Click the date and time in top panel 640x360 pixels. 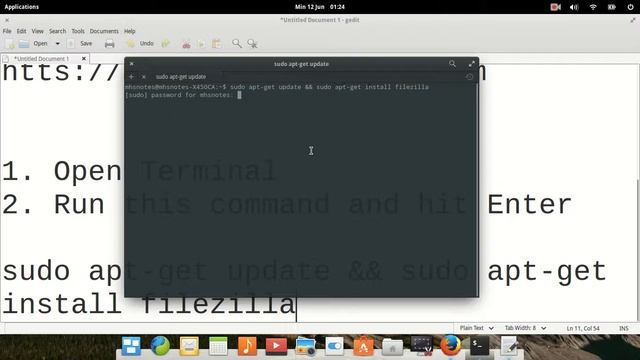tap(320, 7)
